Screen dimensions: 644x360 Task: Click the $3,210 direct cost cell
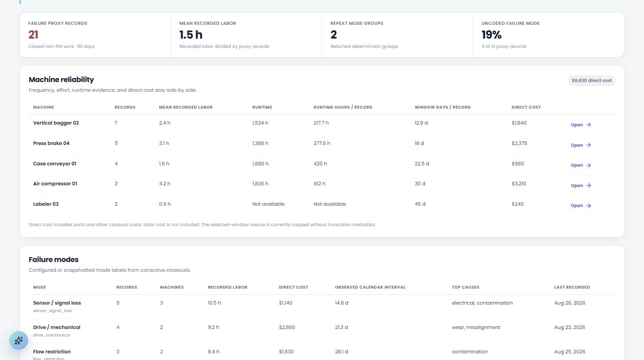click(519, 184)
